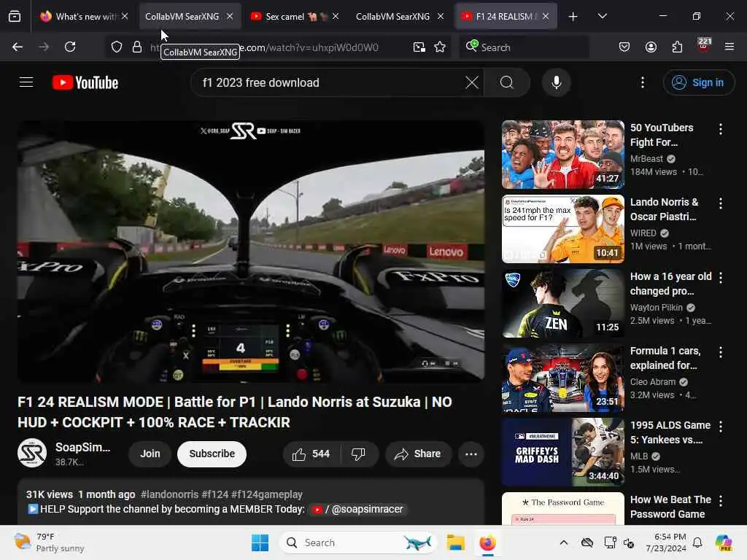Image resolution: width=747 pixels, height=560 pixels.
Task: Open the new tab plus button
Action: (x=573, y=17)
